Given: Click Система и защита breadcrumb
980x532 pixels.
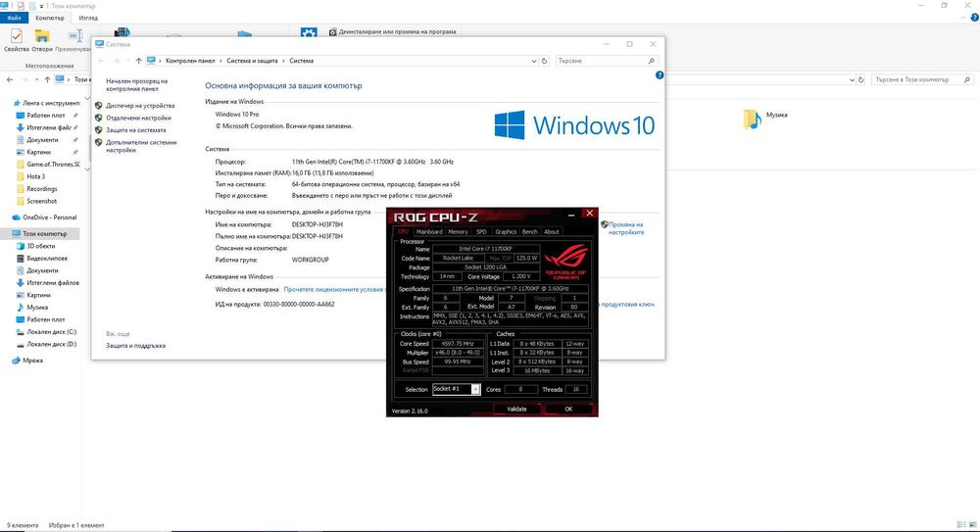Looking at the screenshot, I should pos(252,61).
